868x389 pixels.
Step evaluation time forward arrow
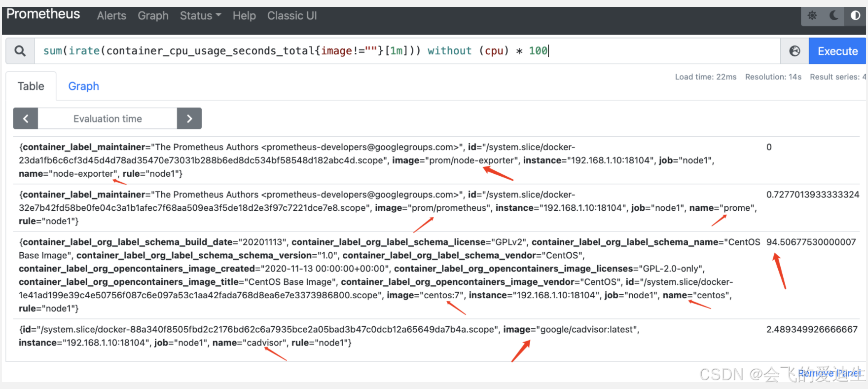(189, 118)
